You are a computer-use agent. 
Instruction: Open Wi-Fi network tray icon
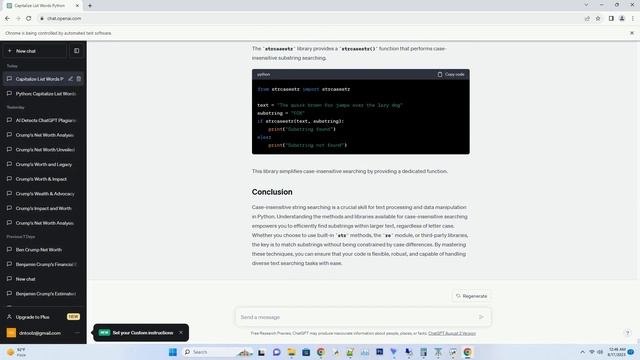[592, 352]
